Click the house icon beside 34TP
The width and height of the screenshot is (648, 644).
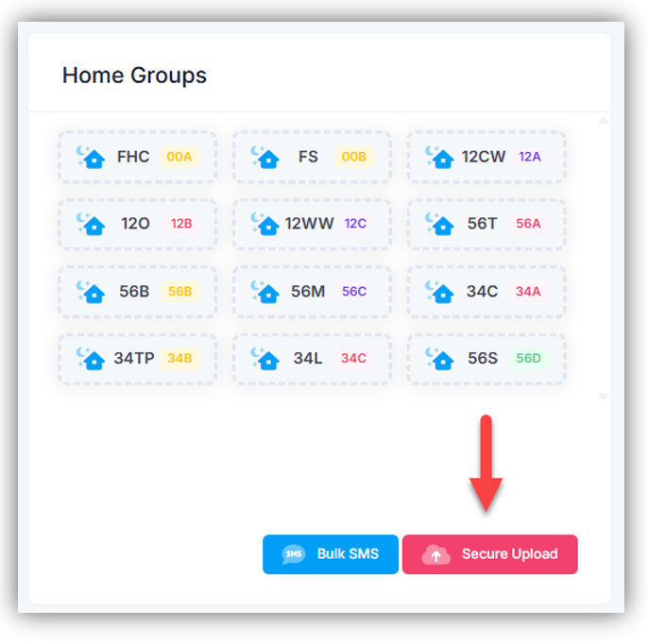(x=91, y=359)
